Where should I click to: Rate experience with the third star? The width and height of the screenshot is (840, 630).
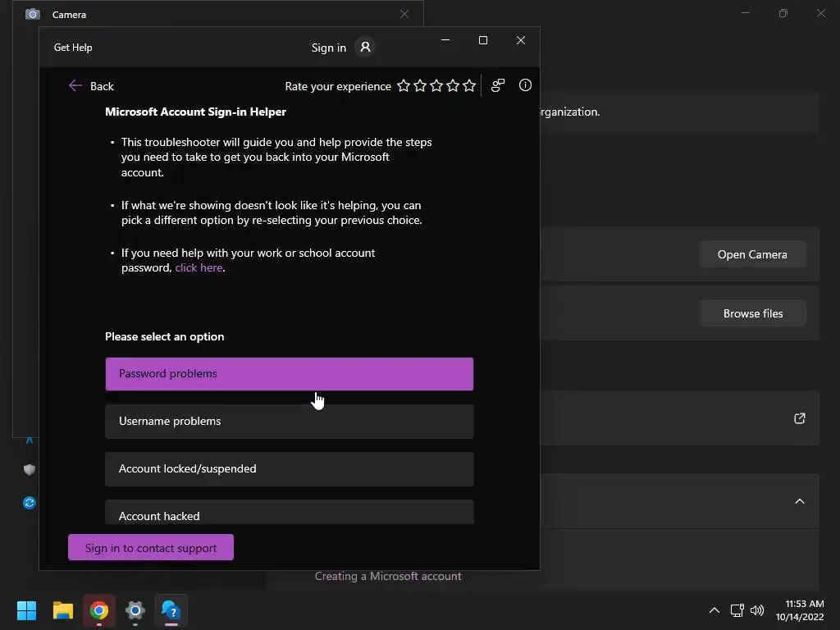tap(436, 85)
